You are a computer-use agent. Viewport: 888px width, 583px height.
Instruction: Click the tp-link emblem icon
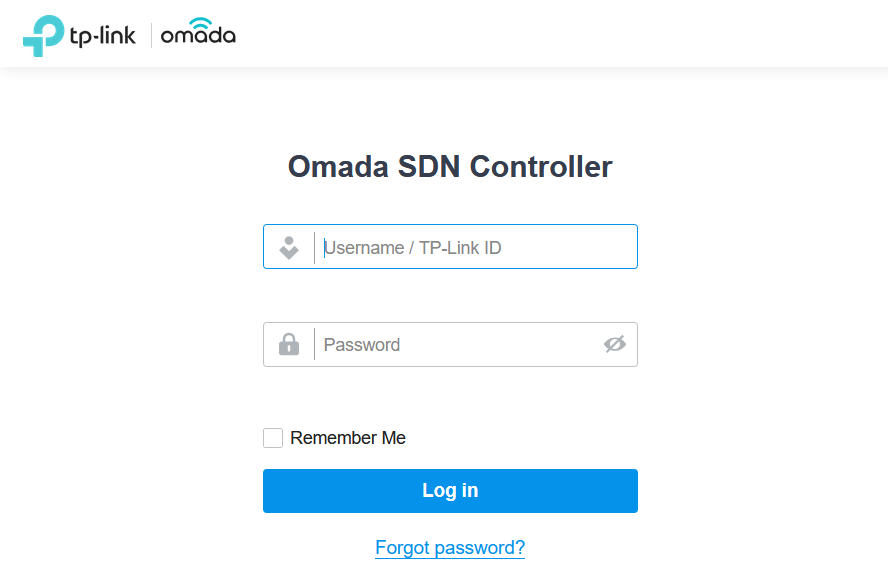[43, 36]
